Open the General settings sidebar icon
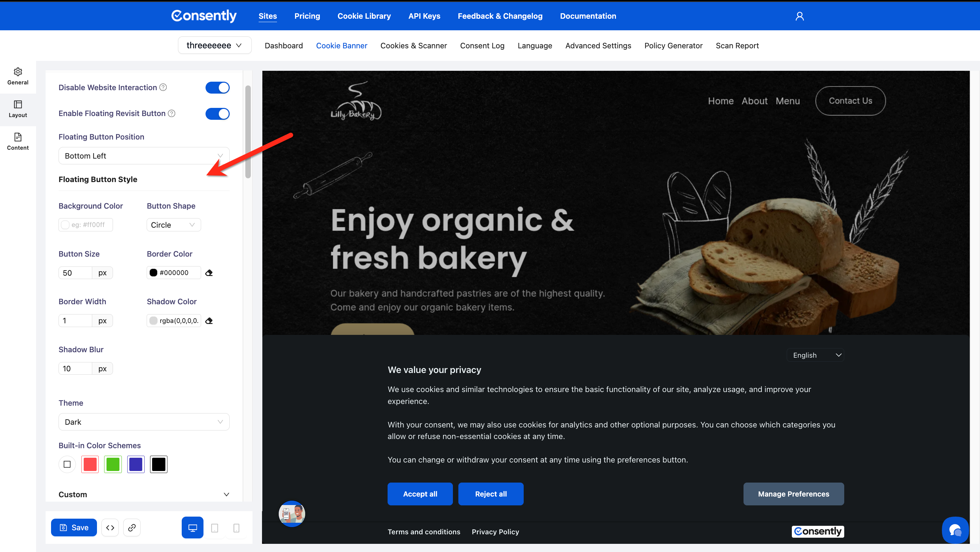 coord(18,76)
